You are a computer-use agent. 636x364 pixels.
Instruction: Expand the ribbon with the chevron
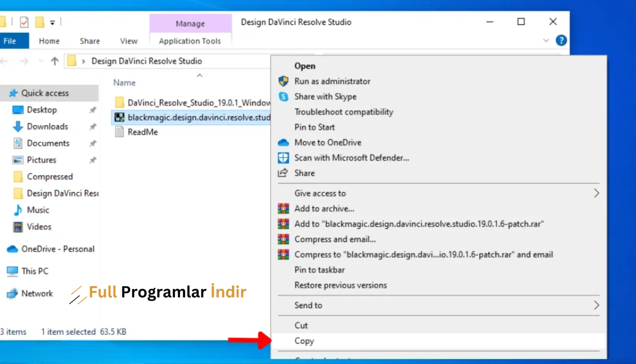coord(546,40)
